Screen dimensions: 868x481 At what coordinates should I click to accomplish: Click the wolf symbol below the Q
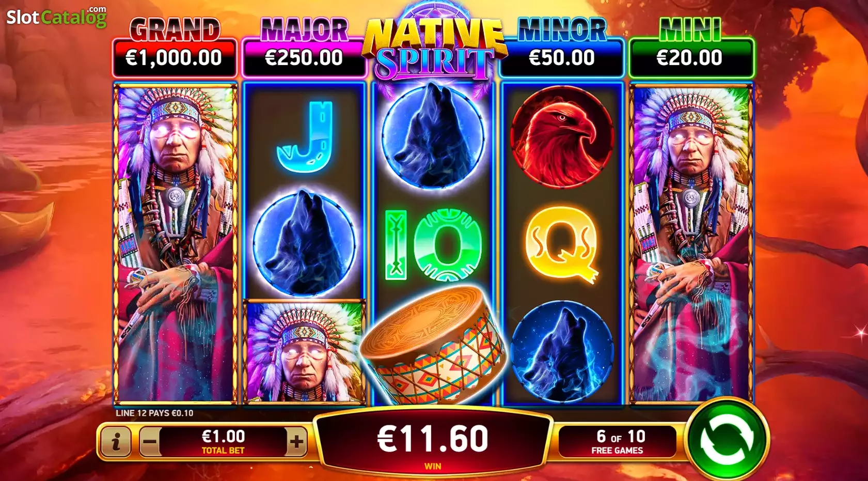pyautogui.click(x=562, y=351)
